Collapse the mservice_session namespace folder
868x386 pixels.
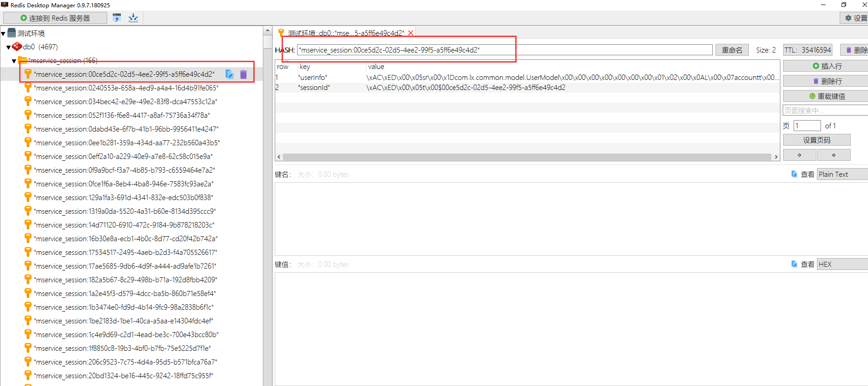point(14,61)
